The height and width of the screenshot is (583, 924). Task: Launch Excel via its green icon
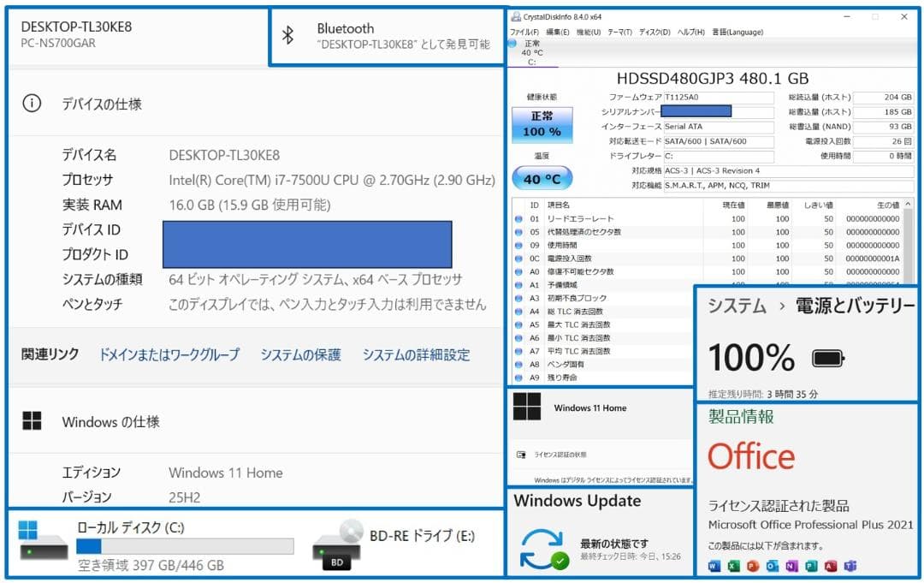pos(733,566)
